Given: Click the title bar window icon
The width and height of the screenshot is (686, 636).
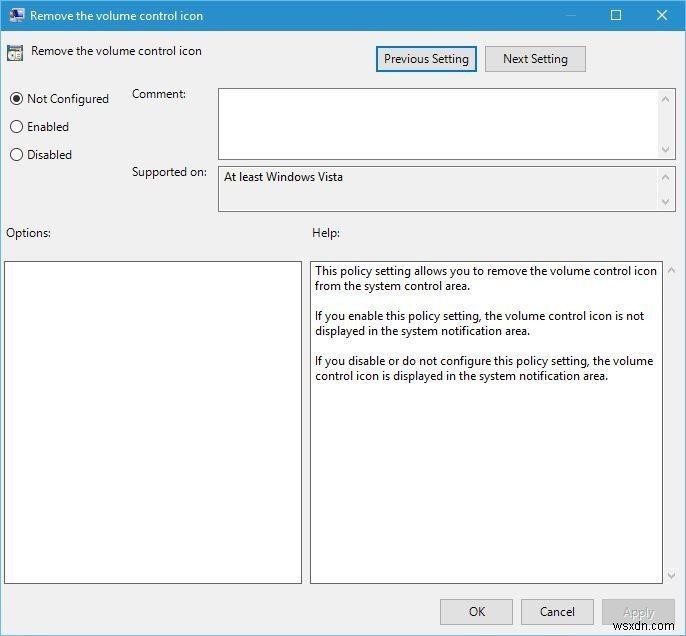Looking at the screenshot, I should pyautogui.click(x=17, y=15).
